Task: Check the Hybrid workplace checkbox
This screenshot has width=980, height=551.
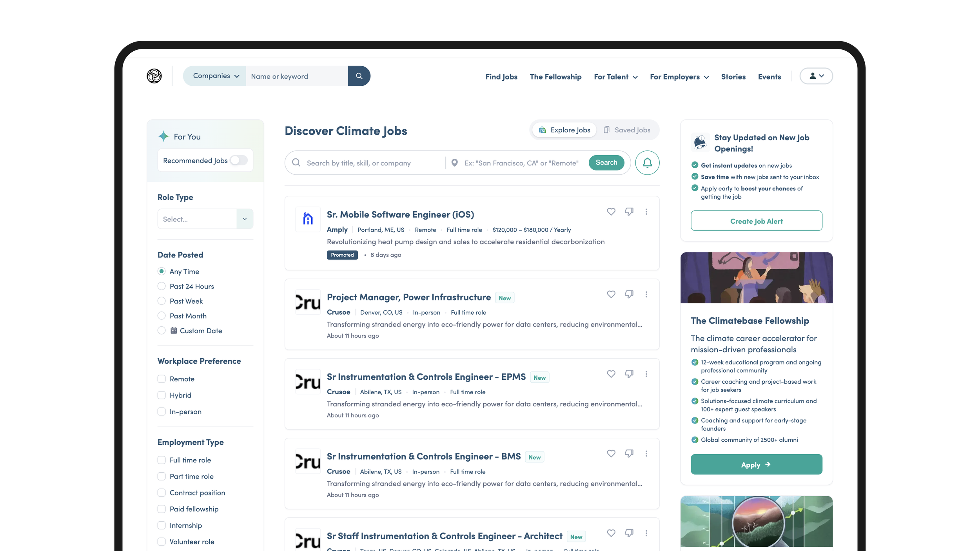Action: [x=162, y=395]
